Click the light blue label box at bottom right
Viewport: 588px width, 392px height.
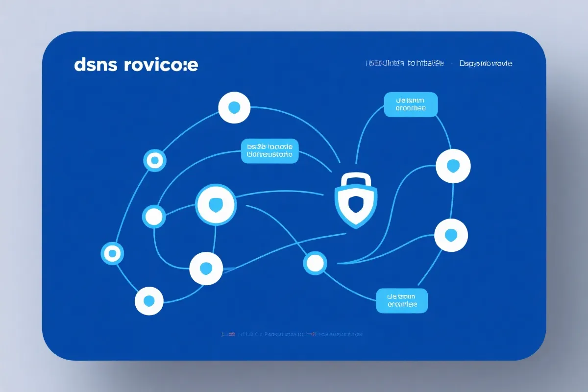[x=402, y=300]
